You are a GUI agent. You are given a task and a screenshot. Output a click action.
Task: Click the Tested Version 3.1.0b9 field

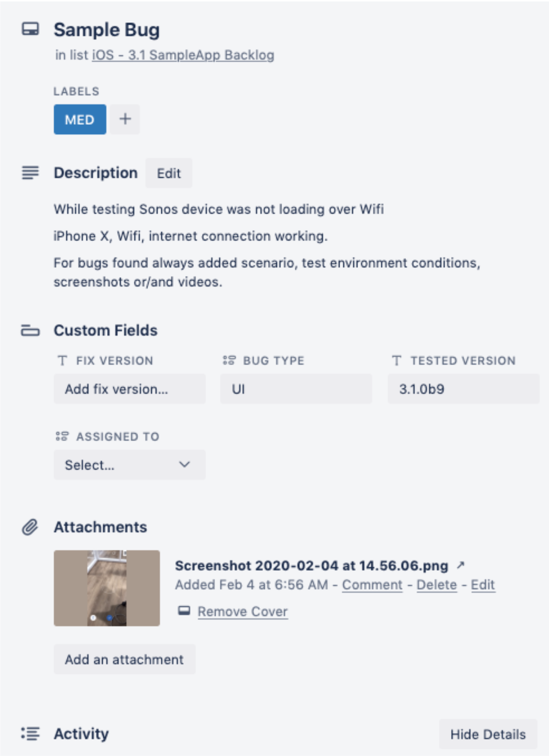pos(463,389)
